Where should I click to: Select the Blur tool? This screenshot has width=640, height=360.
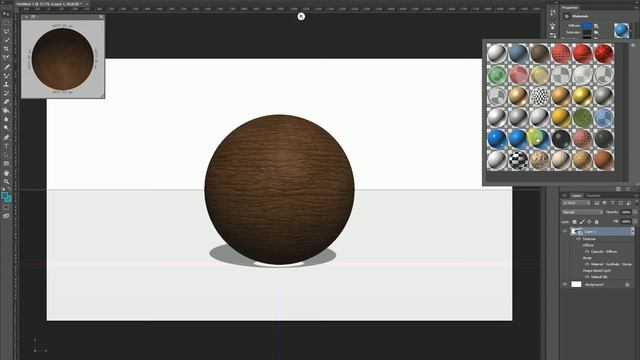point(6,119)
